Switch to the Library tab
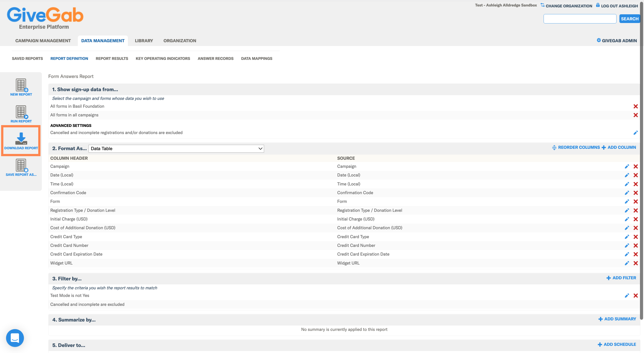The height and width of the screenshot is (353, 644). point(144,41)
